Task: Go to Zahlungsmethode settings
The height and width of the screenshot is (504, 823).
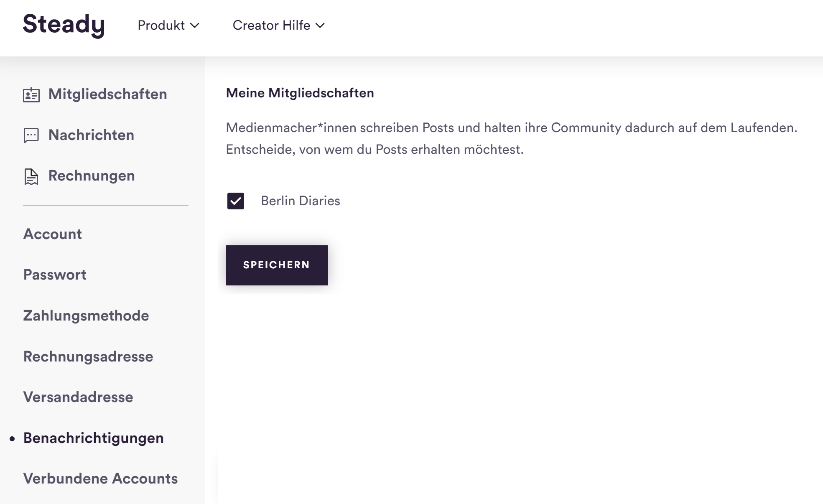Action: click(x=86, y=316)
